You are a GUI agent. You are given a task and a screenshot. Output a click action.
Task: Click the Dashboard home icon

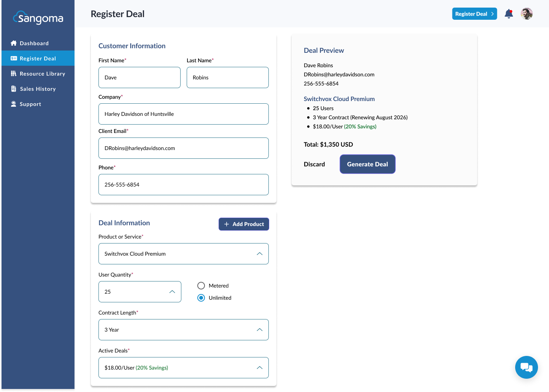coord(14,43)
